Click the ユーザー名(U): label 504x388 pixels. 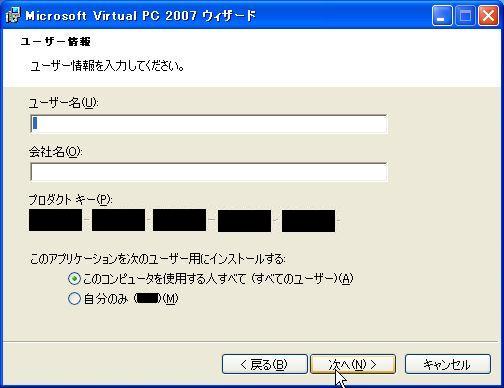pos(63,103)
